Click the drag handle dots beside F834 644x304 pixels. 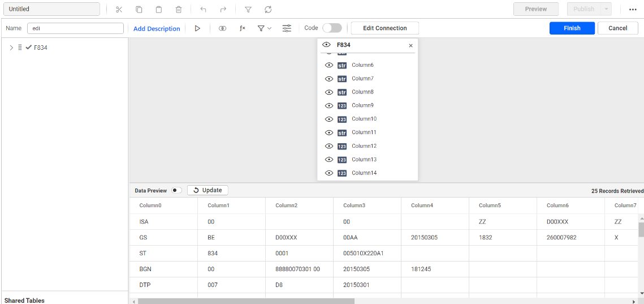click(x=20, y=48)
